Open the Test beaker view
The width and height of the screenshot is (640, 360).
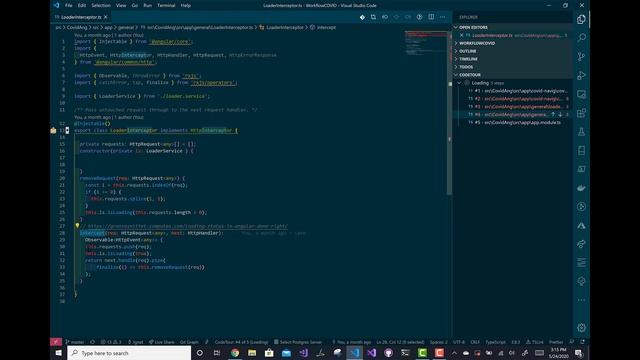point(581,132)
